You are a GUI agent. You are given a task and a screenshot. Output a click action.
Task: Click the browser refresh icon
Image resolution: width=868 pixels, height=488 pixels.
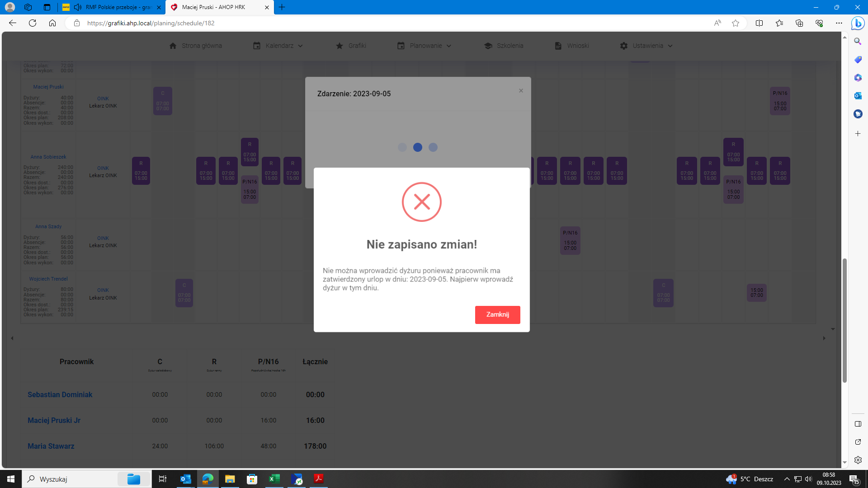click(33, 23)
